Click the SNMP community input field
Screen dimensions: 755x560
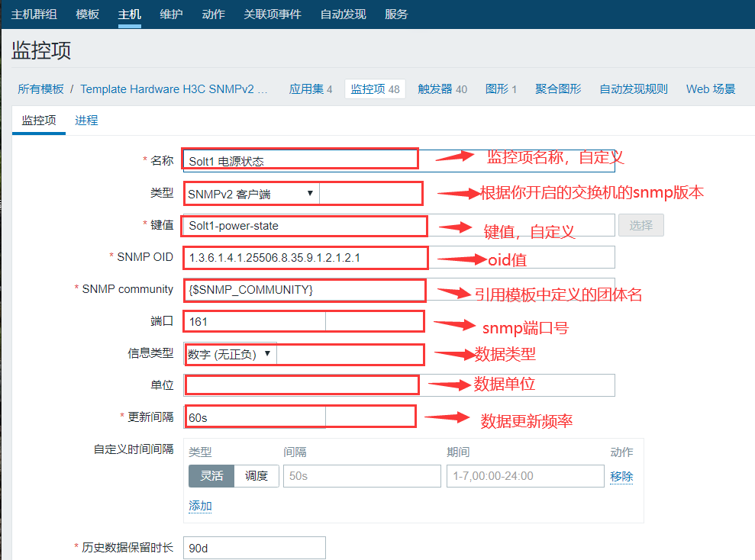[x=398, y=289]
